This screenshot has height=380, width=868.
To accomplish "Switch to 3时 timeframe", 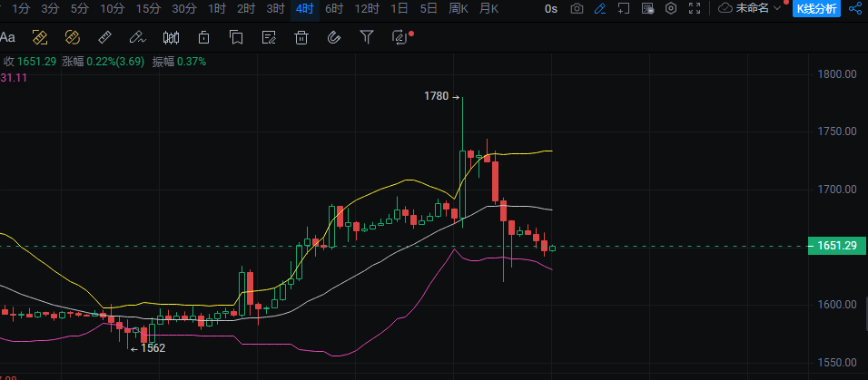I will (276, 8).
